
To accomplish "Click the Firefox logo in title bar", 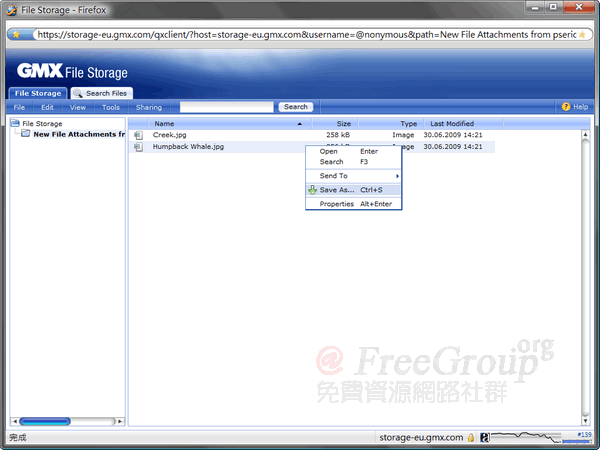I will click(12, 10).
